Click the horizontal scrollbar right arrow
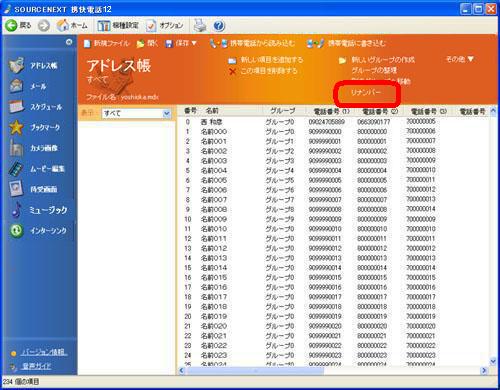 484,370
